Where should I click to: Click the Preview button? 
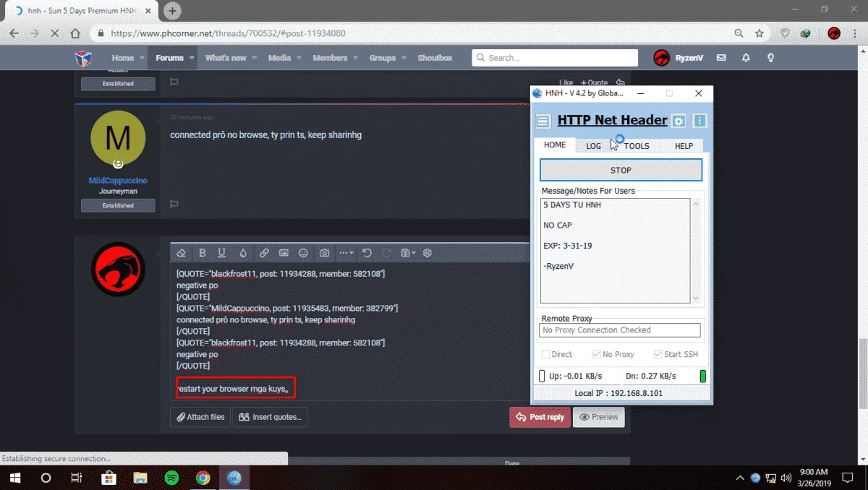tap(598, 417)
